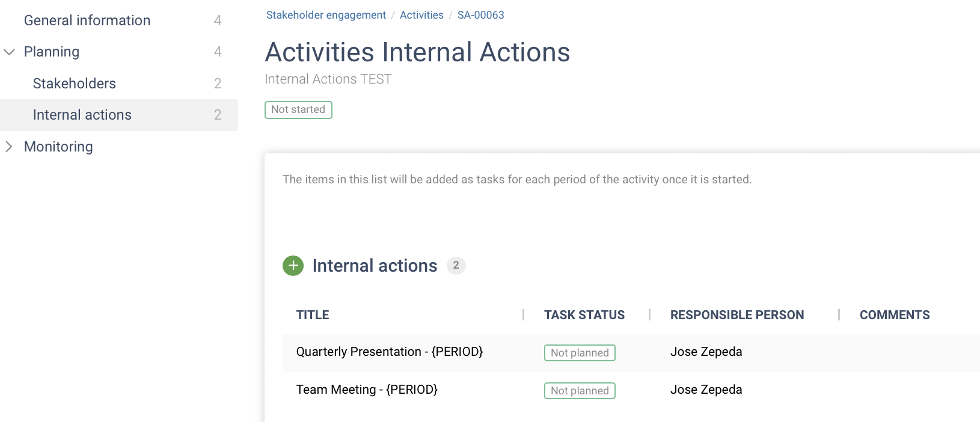
Task: Open the Quarterly Presentation - {PERIOD} row
Action: tap(390, 352)
